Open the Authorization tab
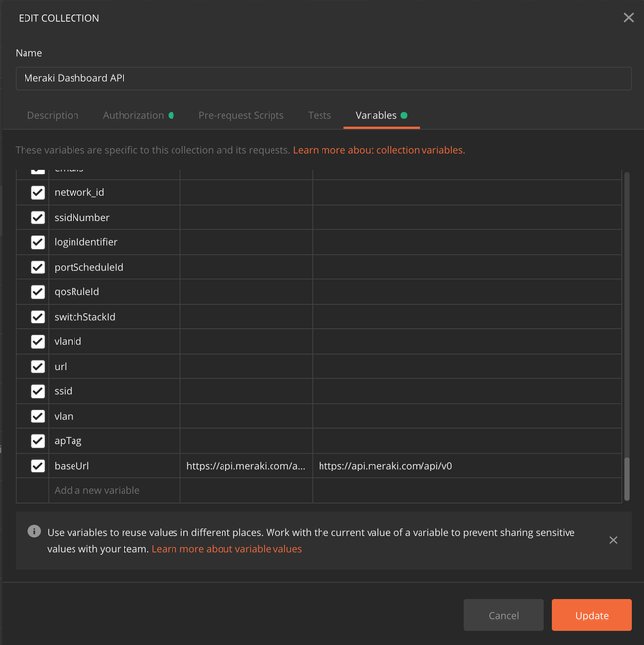This screenshot has width=644, height=645. [133, 115]
